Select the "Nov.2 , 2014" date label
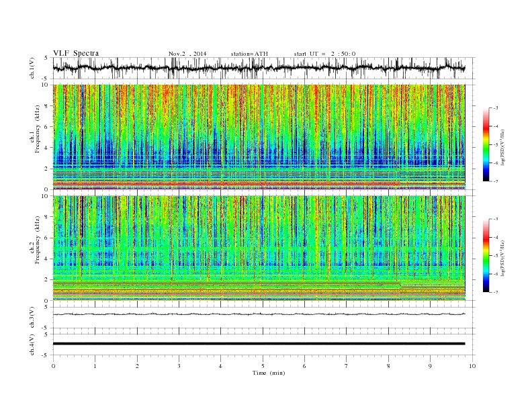The height and width of the screenshot is (411, 532). (187, 54)
